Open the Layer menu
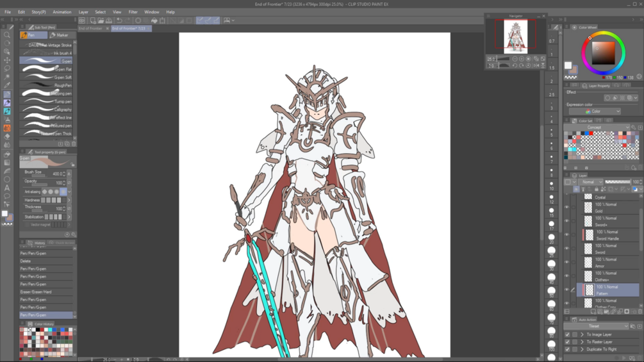This screenshot has width=644, height=362. [83, 12]
